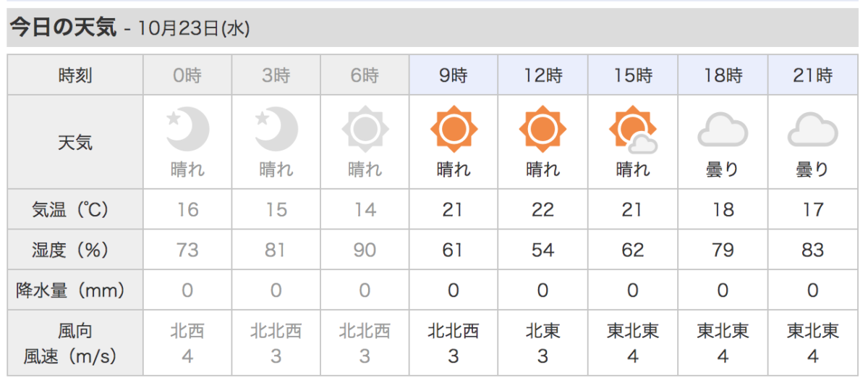
Task: Click the 風向 風速 row label
Action: coord(75,343)
